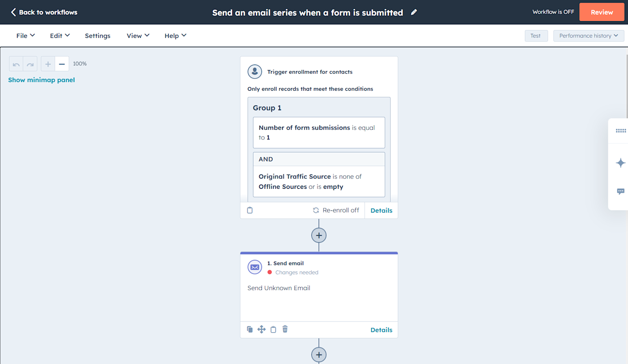Click the 100% zoom level text

point(80,64)
